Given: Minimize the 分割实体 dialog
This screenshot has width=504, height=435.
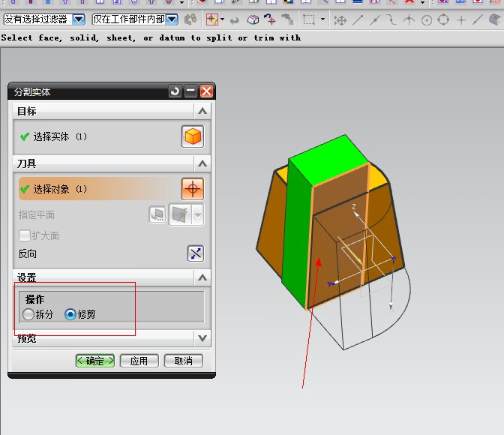Looking at the screenshot, I should tap(190, 91).
